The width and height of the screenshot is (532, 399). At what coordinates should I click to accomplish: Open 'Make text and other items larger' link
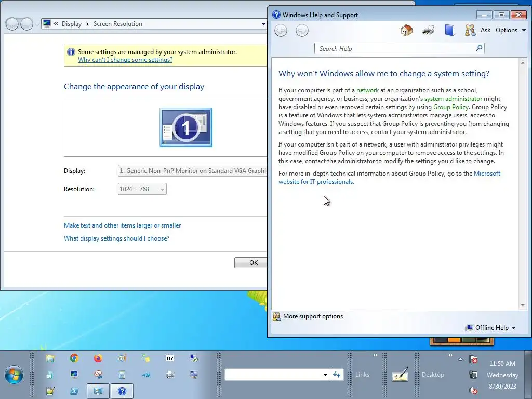(122, 225)
